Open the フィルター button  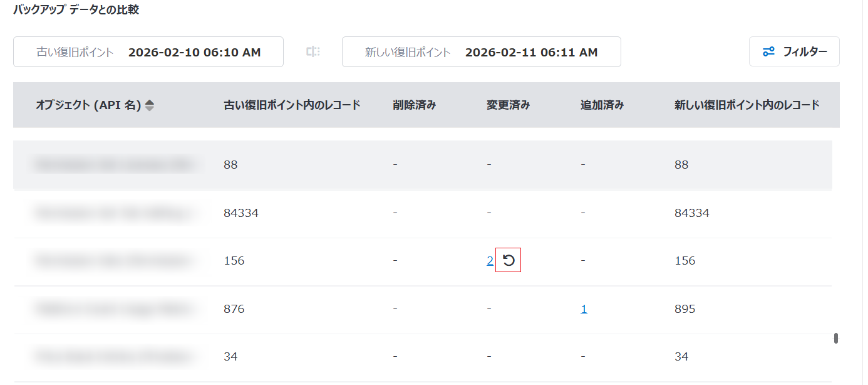point(794,52)
